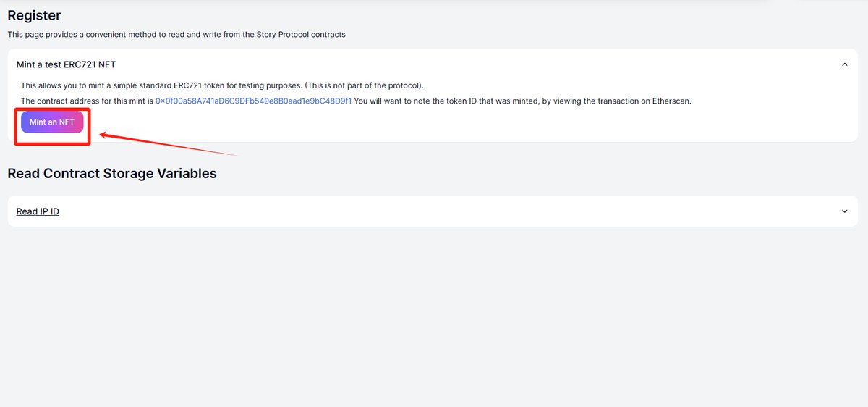Select the sentence about minting a simple ERC721 token
Screen dimensions: 868x407
[x=222, y=85]
